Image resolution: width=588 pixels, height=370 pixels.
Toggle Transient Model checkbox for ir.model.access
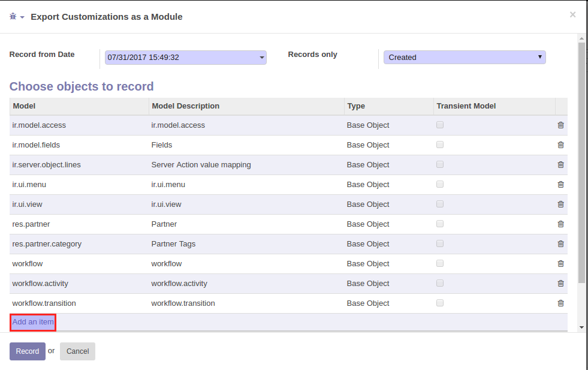(440, 125)
